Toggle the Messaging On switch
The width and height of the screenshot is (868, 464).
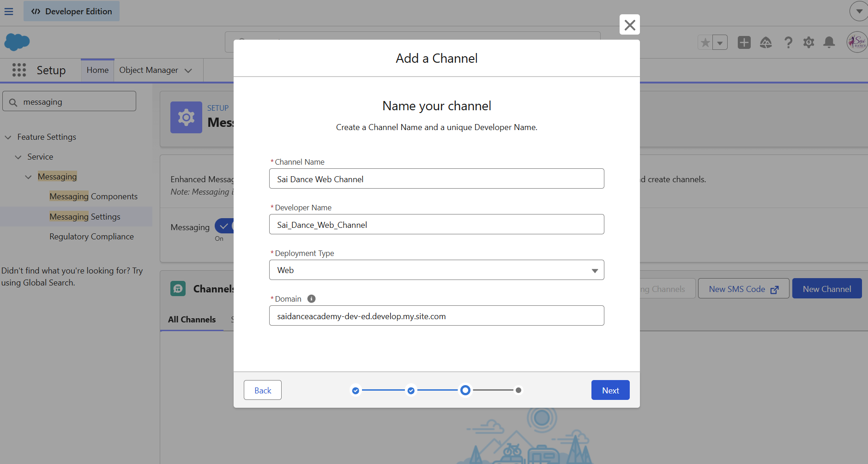pos(224,226)
